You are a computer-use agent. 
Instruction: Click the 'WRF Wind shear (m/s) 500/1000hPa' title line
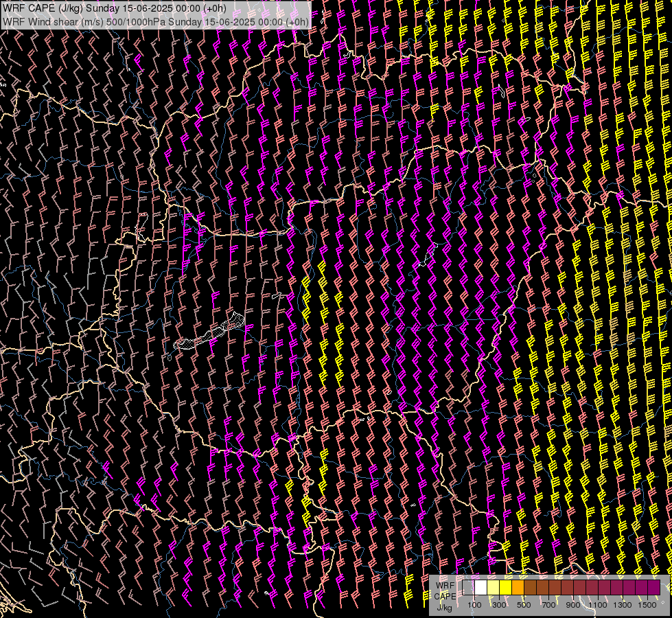tap(156, 22)
